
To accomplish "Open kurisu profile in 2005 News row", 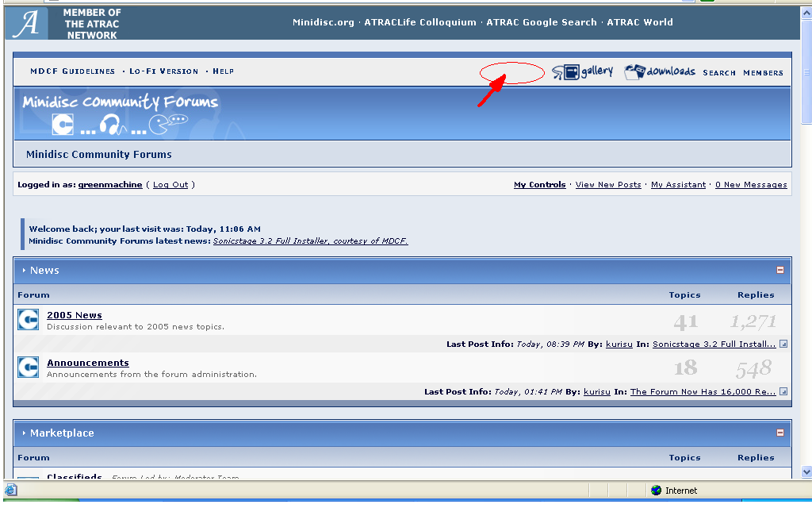I will point(619,344).
